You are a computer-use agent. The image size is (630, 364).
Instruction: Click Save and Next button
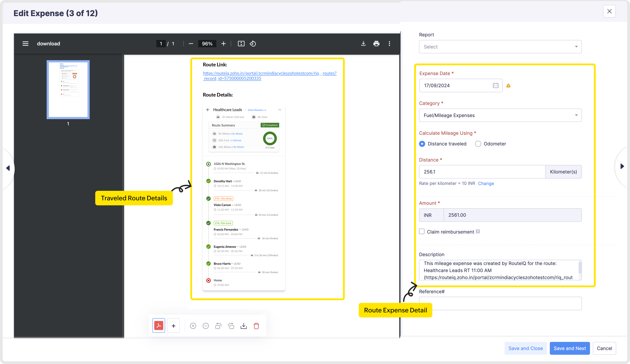point(570,348)
